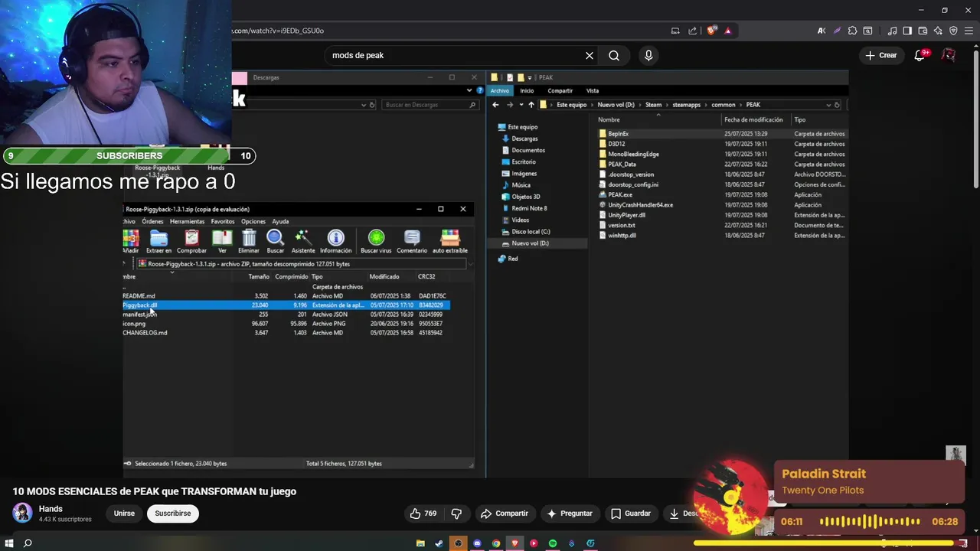Open WinRAR Asistente wizard icon

coord(302,242)
